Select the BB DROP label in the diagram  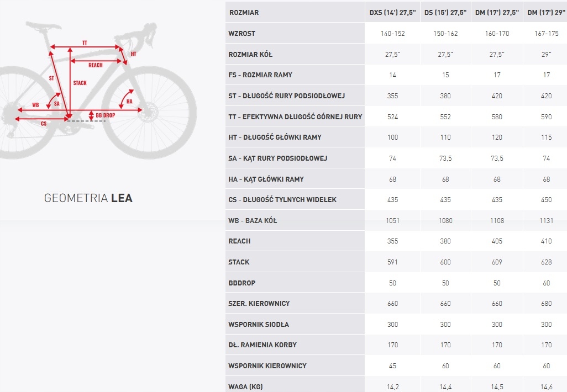tap(105, 115)
